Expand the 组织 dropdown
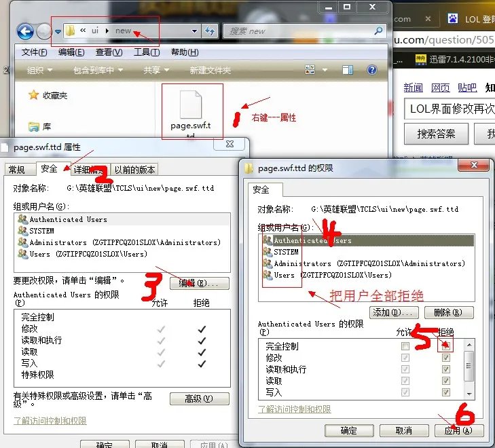495x448 pixels. [39, 70]
